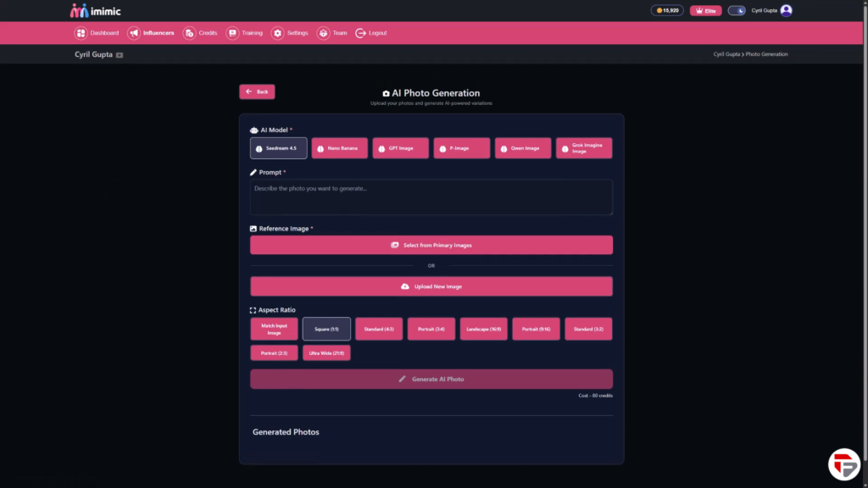Select the Grok Imagine Image model

click(583, 148)
